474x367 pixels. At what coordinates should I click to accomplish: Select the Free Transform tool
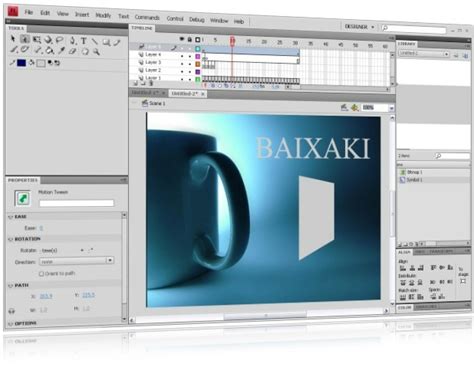tap(37, 40)
